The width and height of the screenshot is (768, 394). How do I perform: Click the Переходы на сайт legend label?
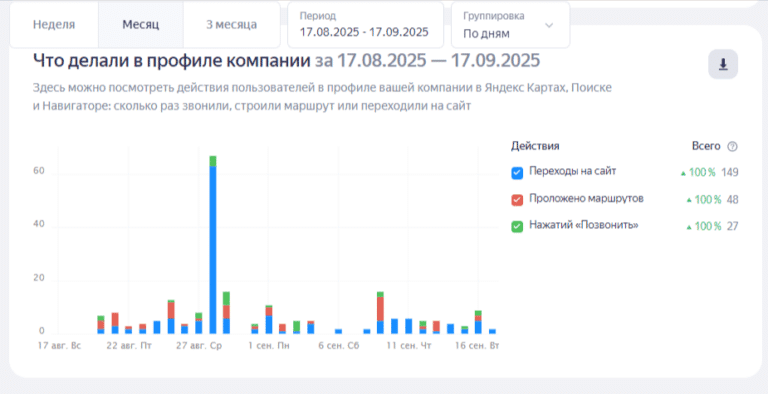[x=573, y=172]
